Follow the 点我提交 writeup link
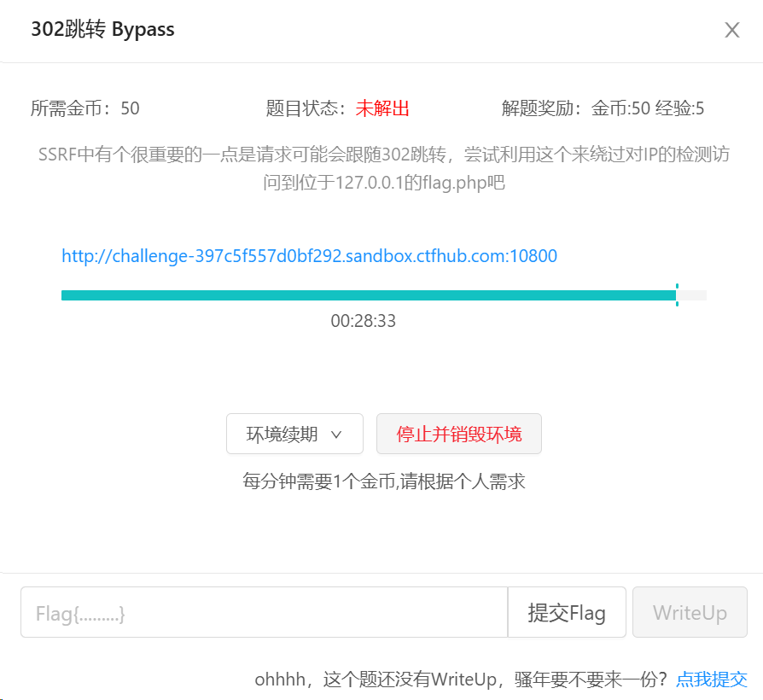Screen dimensions: 763x700 (x=712, y=680)
